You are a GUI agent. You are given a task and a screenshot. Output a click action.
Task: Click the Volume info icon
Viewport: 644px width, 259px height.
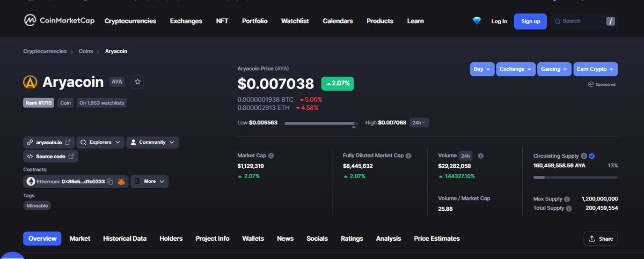coord(481,156)
